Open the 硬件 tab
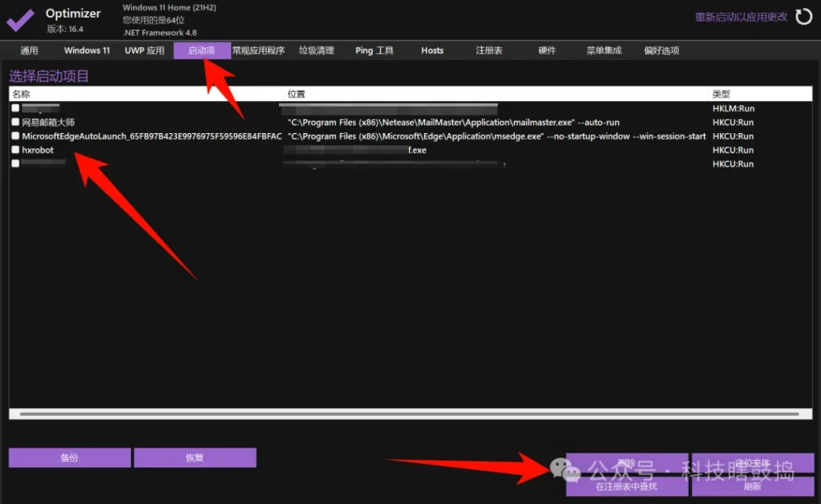Screen dimensions: 821x504 click(x=547, y=50)
